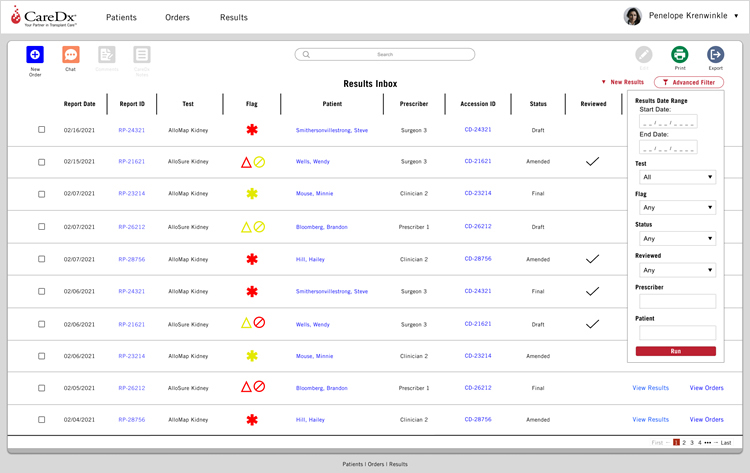The height and width of the screenshot is (473, 750).
Task: Click the Search input box
Action: click(x=385, y=55)
